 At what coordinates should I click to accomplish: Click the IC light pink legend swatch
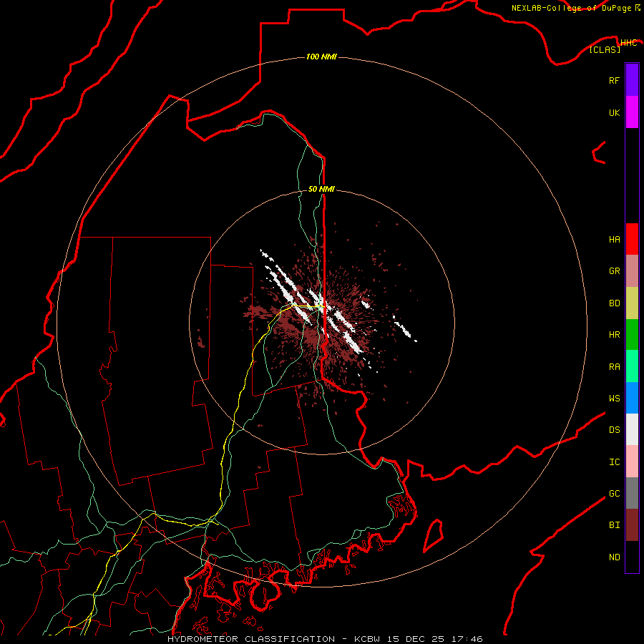tap(632, 462)
